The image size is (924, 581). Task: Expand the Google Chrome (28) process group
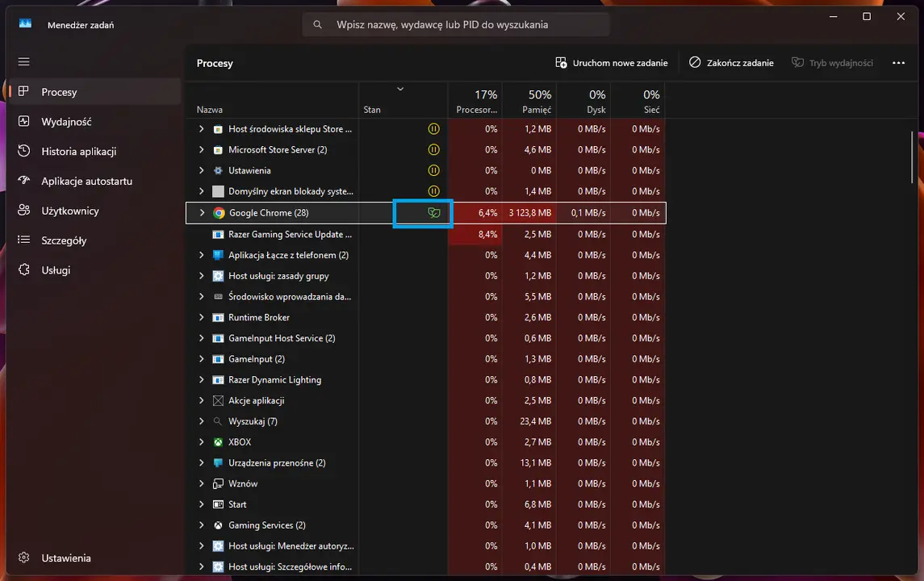pyautogui.click(x=202, y=213)
